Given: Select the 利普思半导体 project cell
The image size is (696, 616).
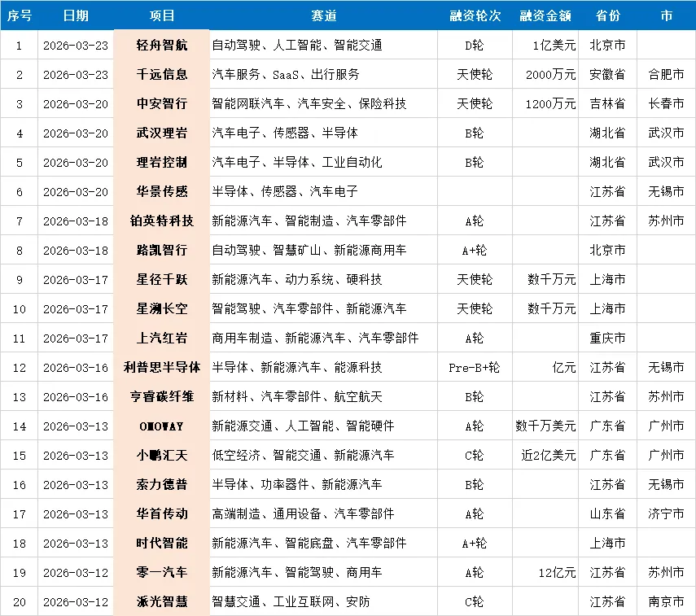Looking at the screenshot, I should pyautogui.click(x=161, y=367).
